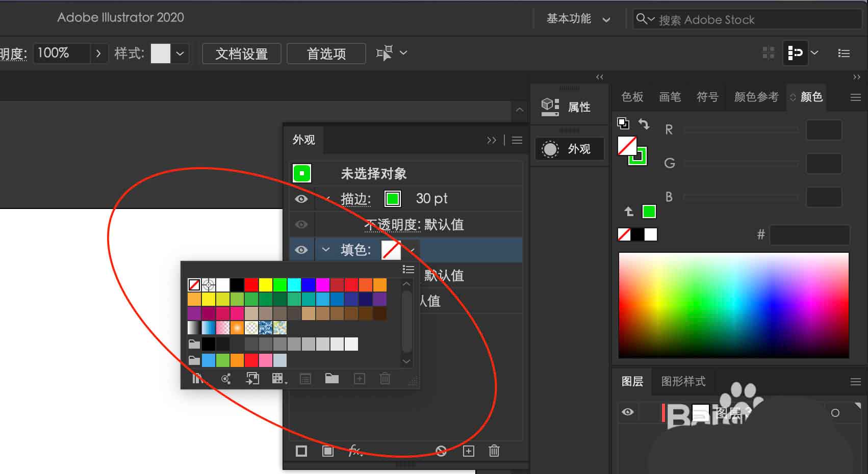Toggle list view in the swatch popup
The width and height of the screenshot is (868, 474).
pyautogui.click(x=408, y=269)
